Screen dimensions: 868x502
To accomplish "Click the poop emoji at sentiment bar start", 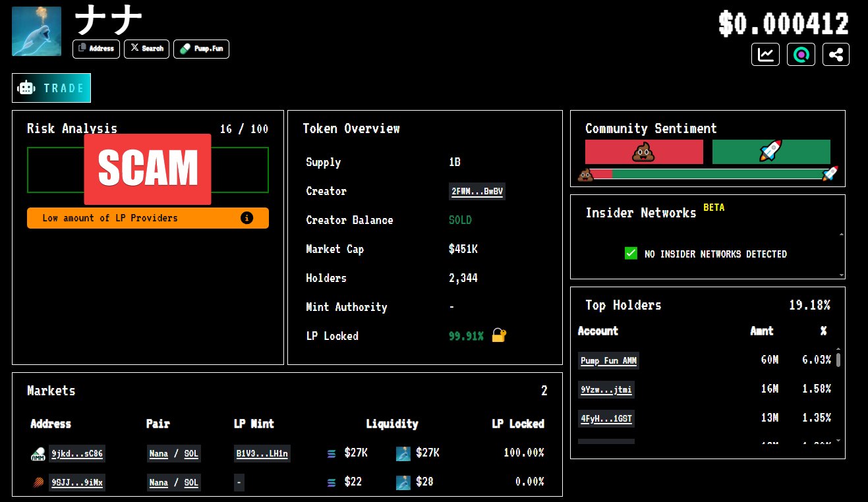I will 585,175.
